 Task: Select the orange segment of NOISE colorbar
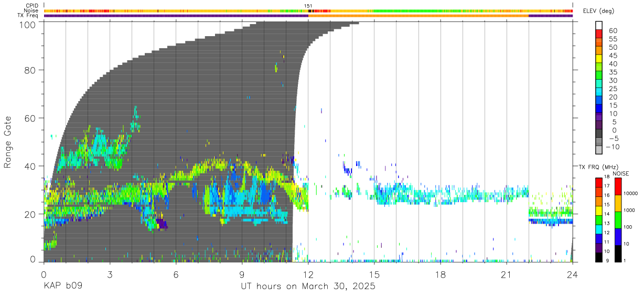[617, 203]
